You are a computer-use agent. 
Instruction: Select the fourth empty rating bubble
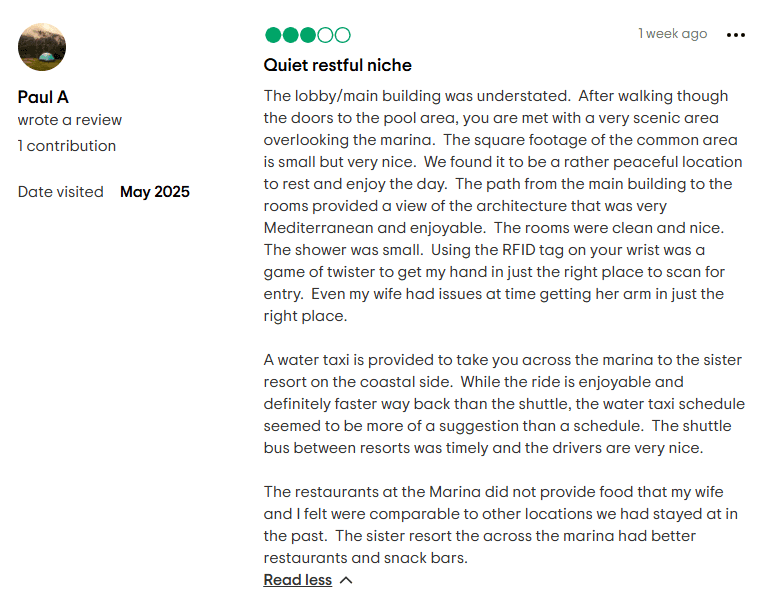(x=325, y=35)
